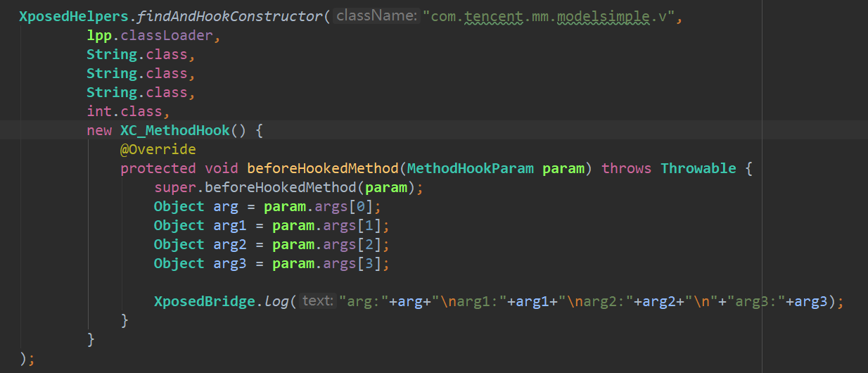This screenshot has width=868, height=373.
Task: Click MethodHookParam parameter type
Action: 471,168
